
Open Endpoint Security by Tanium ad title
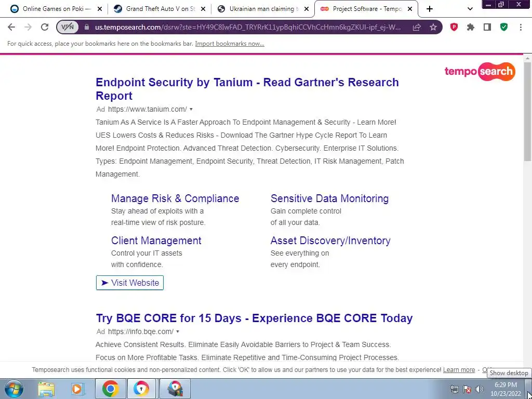pyautogui.click(x=247, y=89)
